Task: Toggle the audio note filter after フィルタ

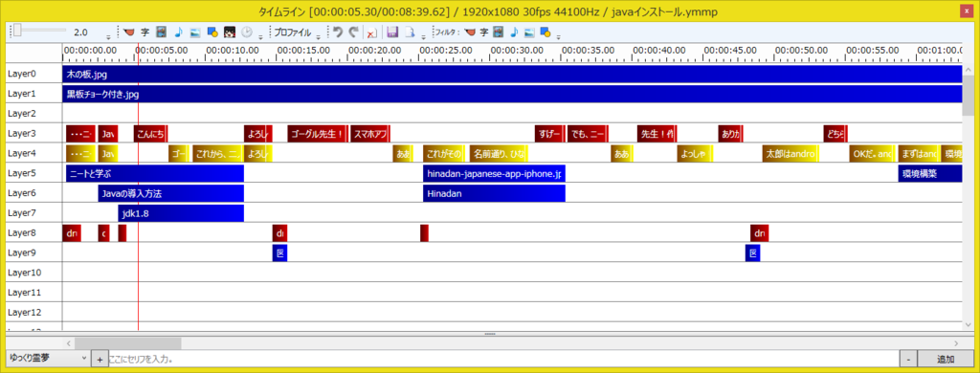Action: coord(514,32)
